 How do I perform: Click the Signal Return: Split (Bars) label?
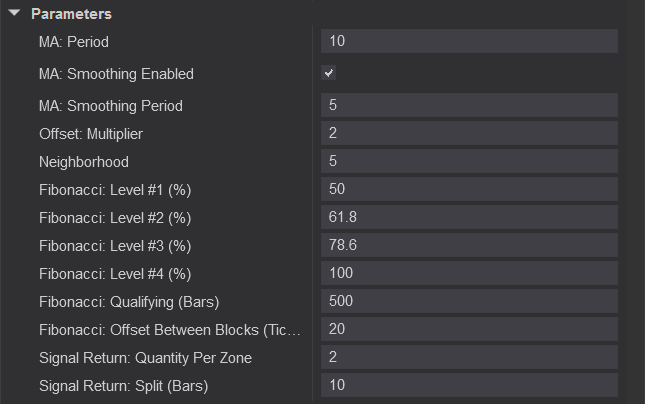pos(124,385)
